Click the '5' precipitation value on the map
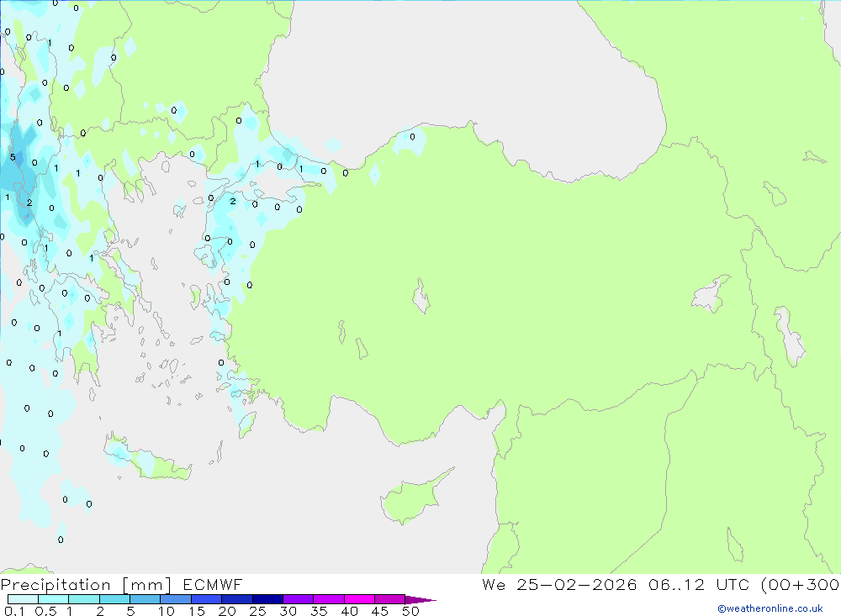 pos(13,157)
